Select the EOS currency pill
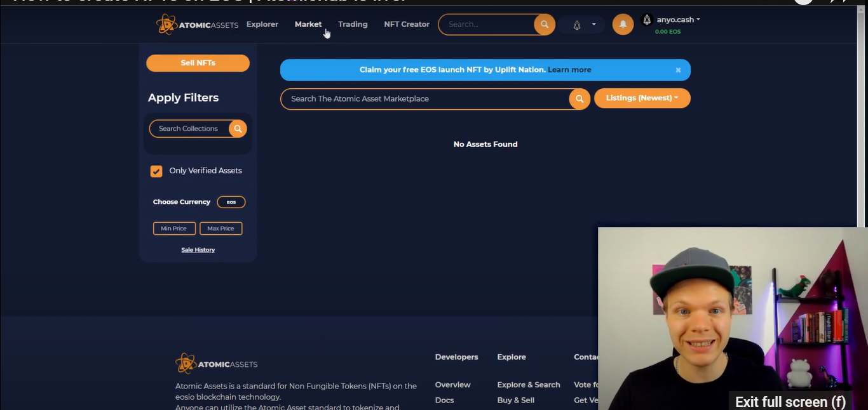 click(231, 202)
